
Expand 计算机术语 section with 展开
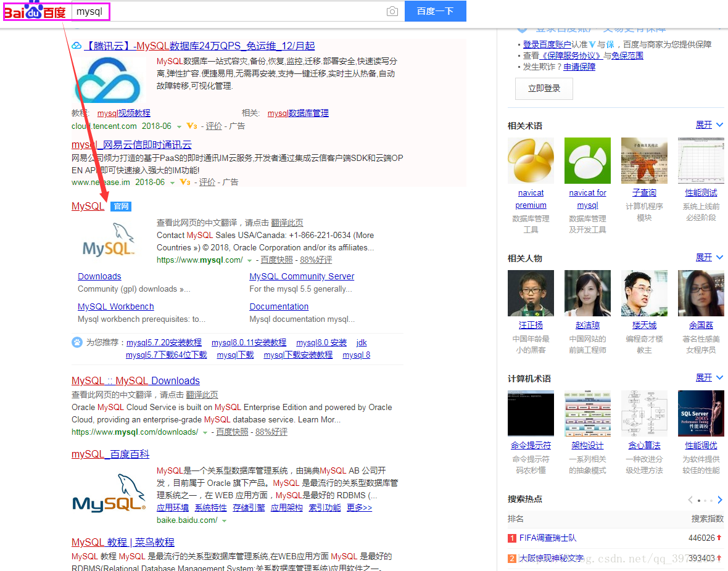tap(709, 378)
